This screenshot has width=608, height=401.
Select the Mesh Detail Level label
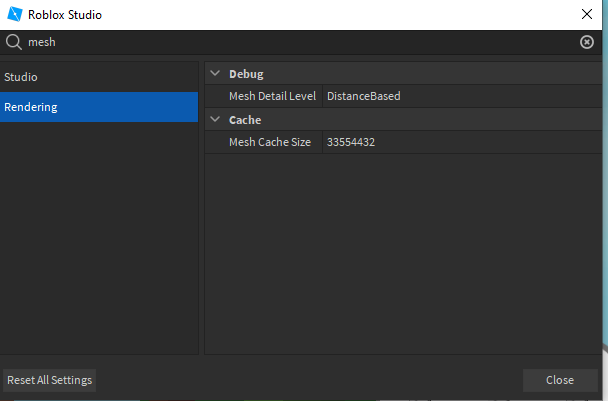(272, 96)
